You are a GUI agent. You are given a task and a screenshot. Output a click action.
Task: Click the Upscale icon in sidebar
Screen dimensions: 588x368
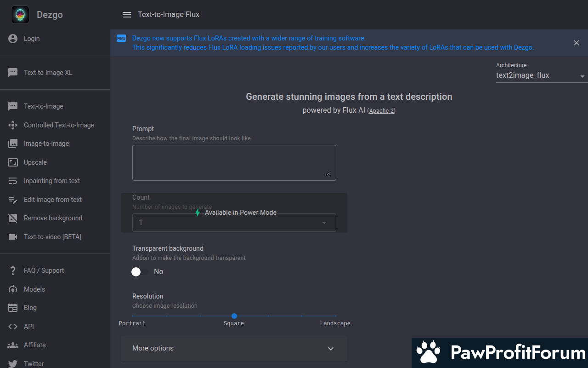(13, 162)
